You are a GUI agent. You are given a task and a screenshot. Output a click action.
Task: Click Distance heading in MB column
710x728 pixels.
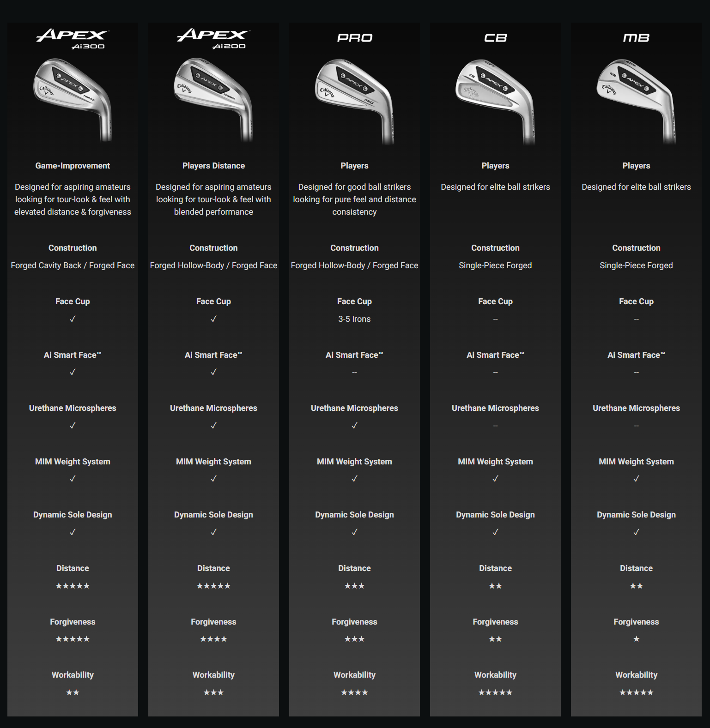(x=636, y=568)
